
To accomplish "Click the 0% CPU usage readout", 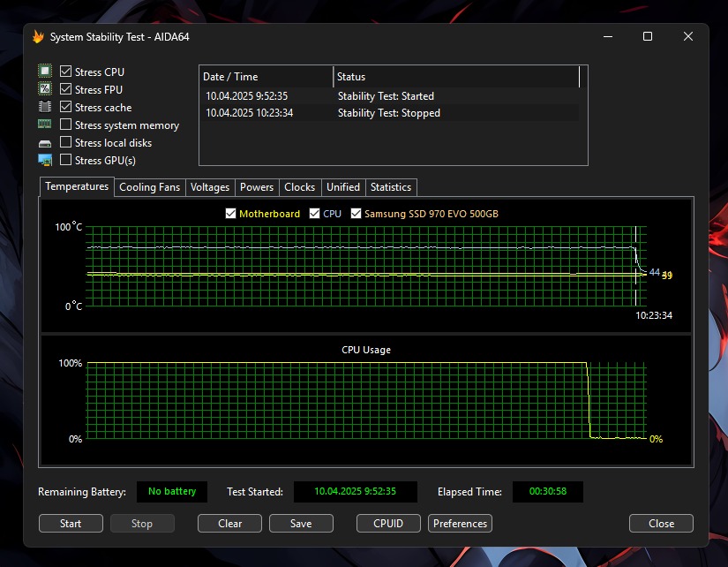I will click(x=656, y=439).
